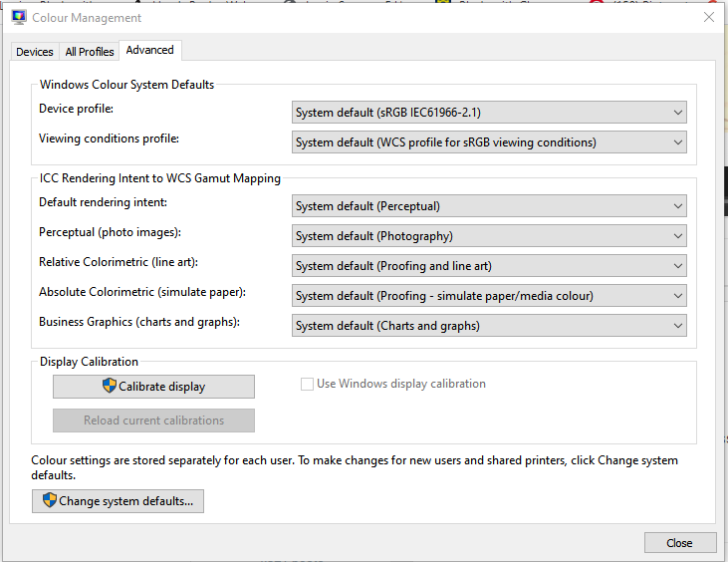Screen dimensions: 728x562
Task: Open Default rendering intent dropdown
Action: coord(489,205)
